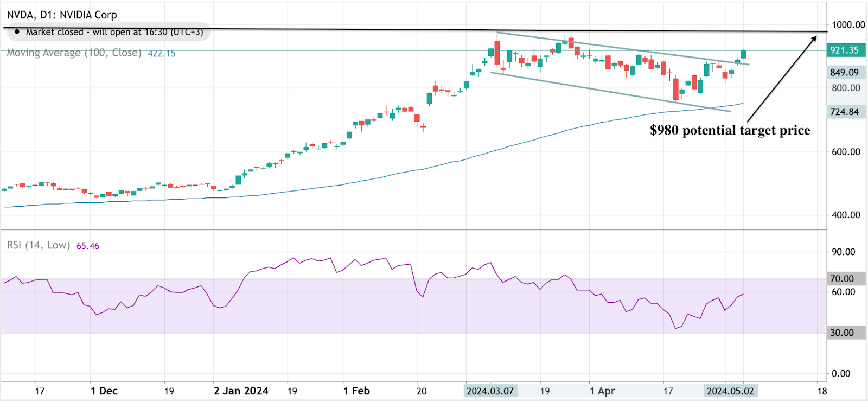
Task: Select the highlighted 2024.03.07 date label
Action: [490, 391]
